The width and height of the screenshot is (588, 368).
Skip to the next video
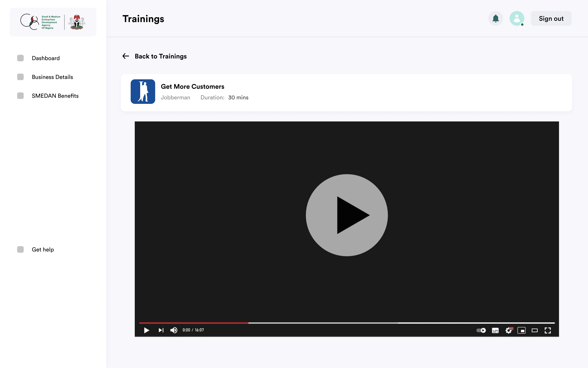click(x=161, y=330)
